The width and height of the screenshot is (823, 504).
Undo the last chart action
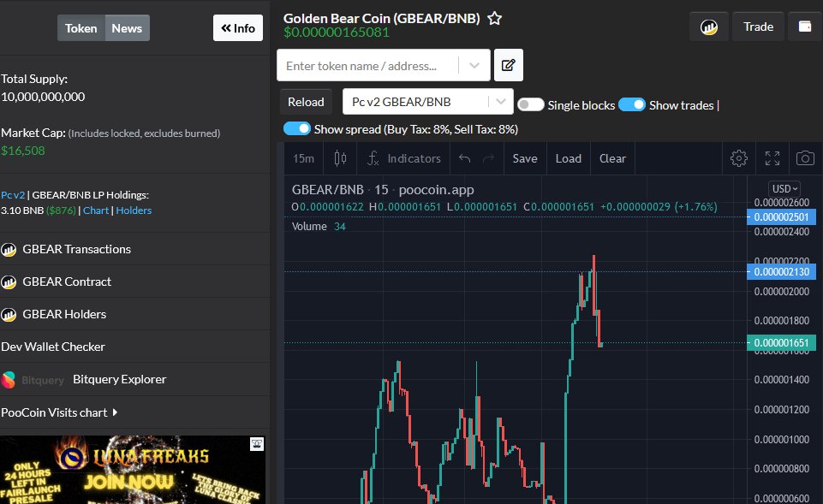[464, 158]
